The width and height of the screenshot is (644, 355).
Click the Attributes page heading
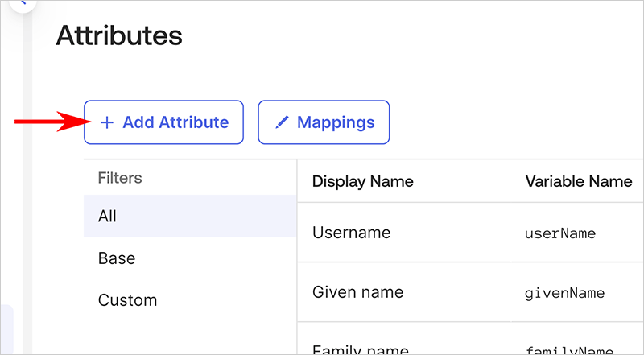(x=119, y=36)
